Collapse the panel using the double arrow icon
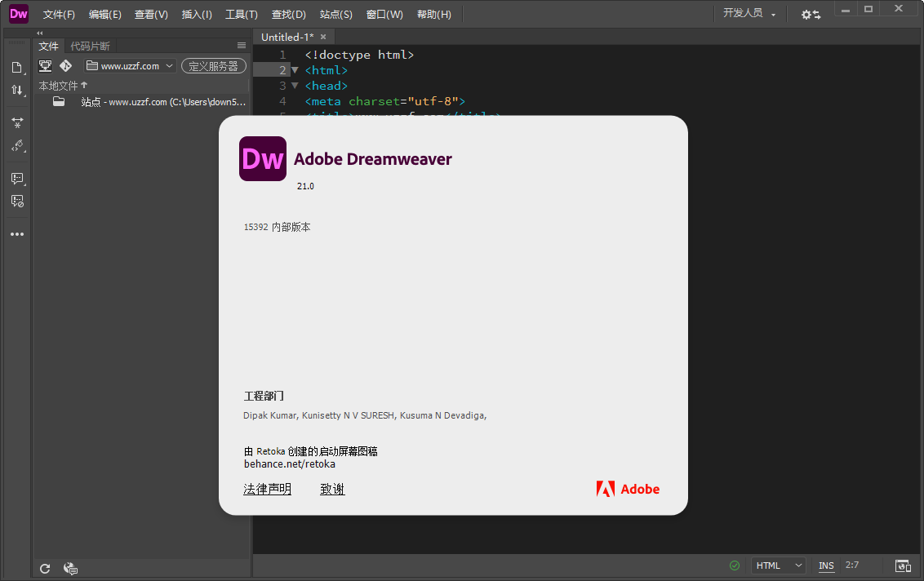The width and height of the screenshot is (924, 581). 40,33
